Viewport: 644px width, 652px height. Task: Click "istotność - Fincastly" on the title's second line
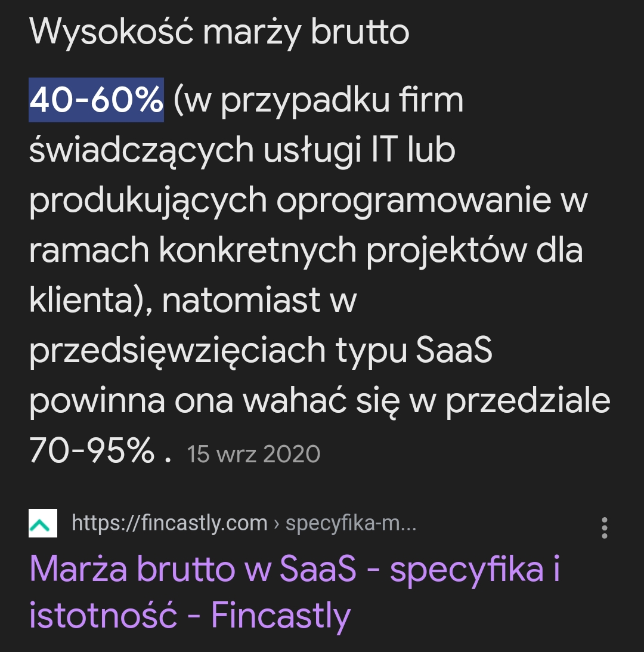pyautogui.click(x=190, y=616)
